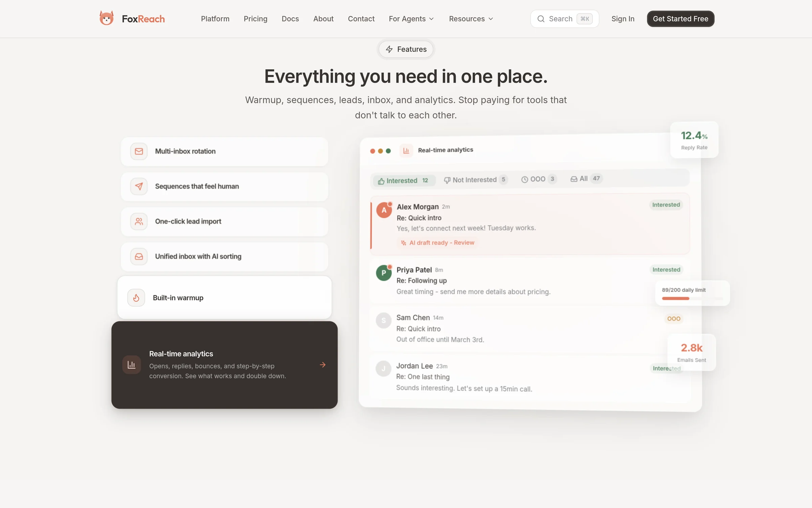Image resolution: width=812 pixels, height=508 pixels.
Task: Click the Get Started Free button
Action: [x=680, y=19]
